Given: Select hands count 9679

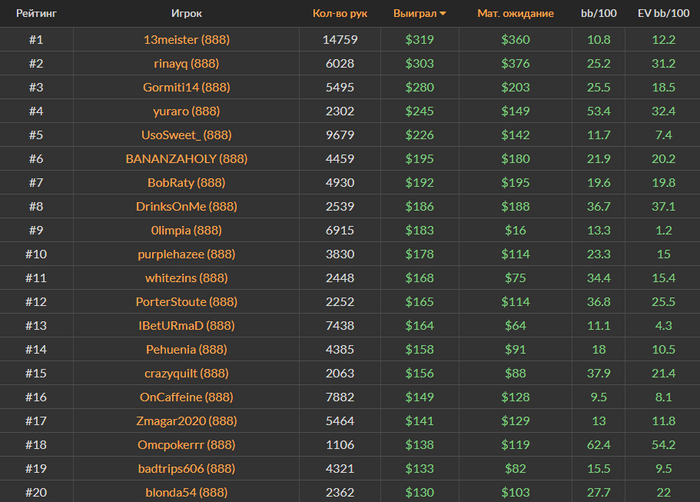Looking at the screenshot, I should [x=340, y=135].
